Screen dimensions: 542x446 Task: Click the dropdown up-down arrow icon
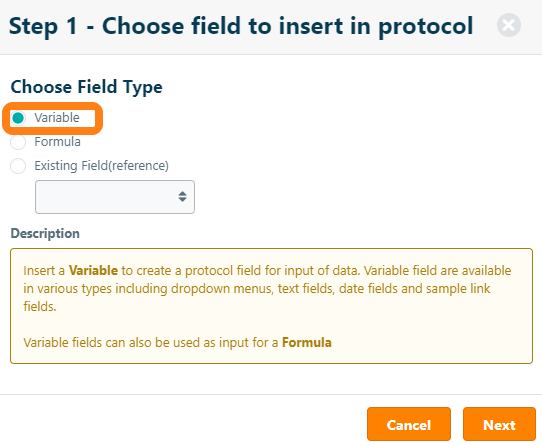[183, 197]
